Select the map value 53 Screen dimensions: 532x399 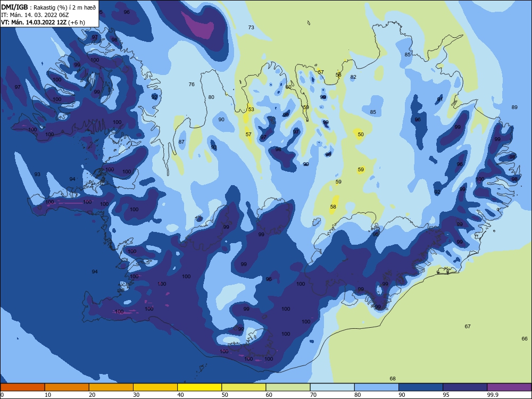click(x=251, y=109)
